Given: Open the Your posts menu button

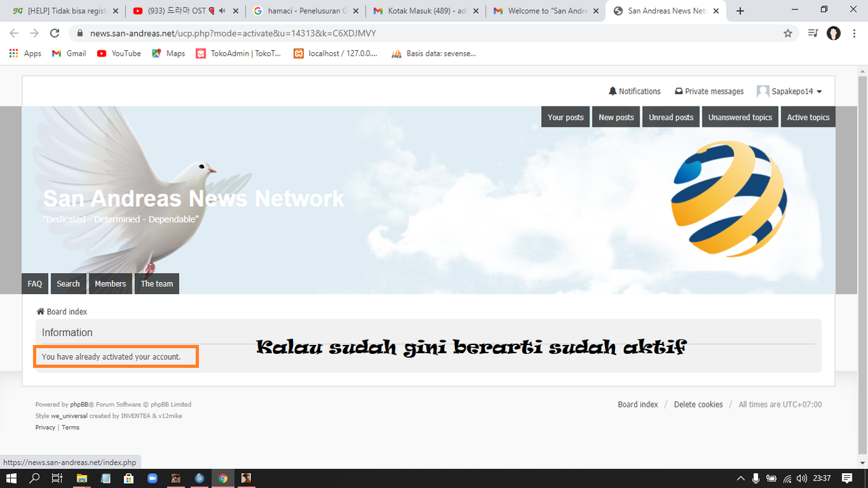Looking at the screenshot, I should coord(566,117).
